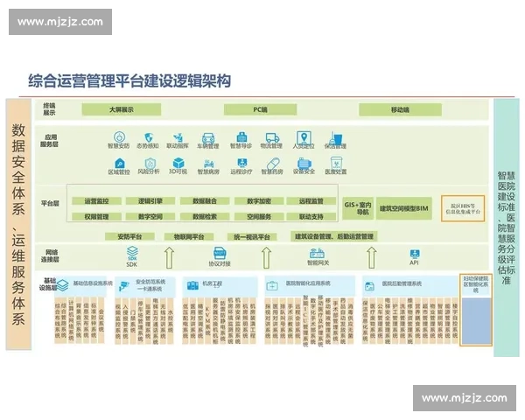Click the 智慧药房 pill icon
Viewport: 525px width, 420px height.
pos(272,164)
